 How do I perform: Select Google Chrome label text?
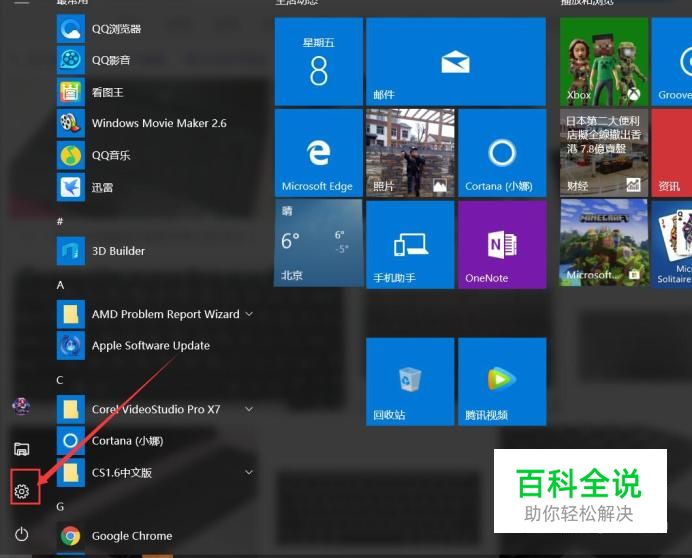coord(132,536)
